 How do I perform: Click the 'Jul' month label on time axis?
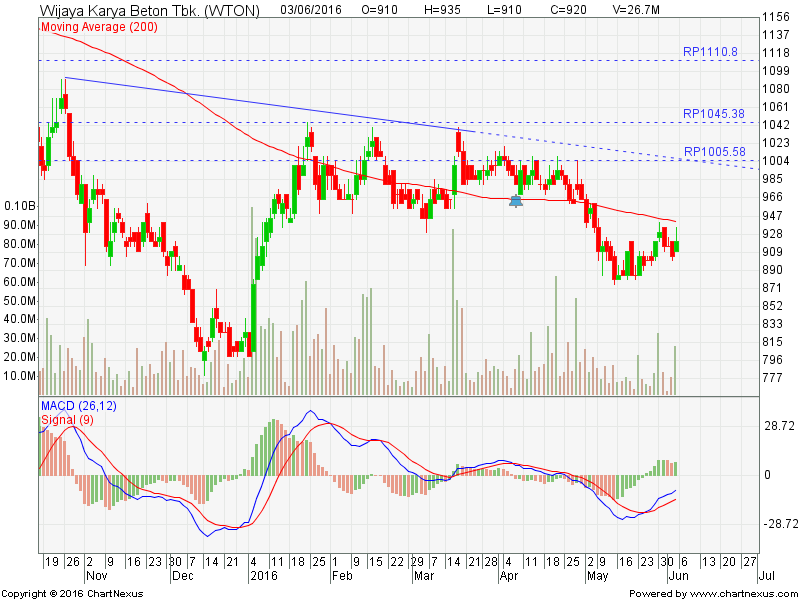click(766, 576)
